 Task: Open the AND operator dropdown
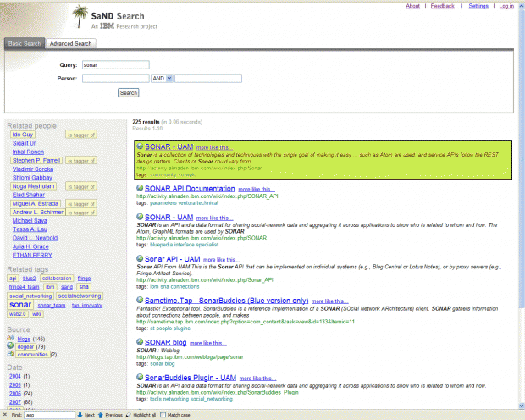click(162, 79)
